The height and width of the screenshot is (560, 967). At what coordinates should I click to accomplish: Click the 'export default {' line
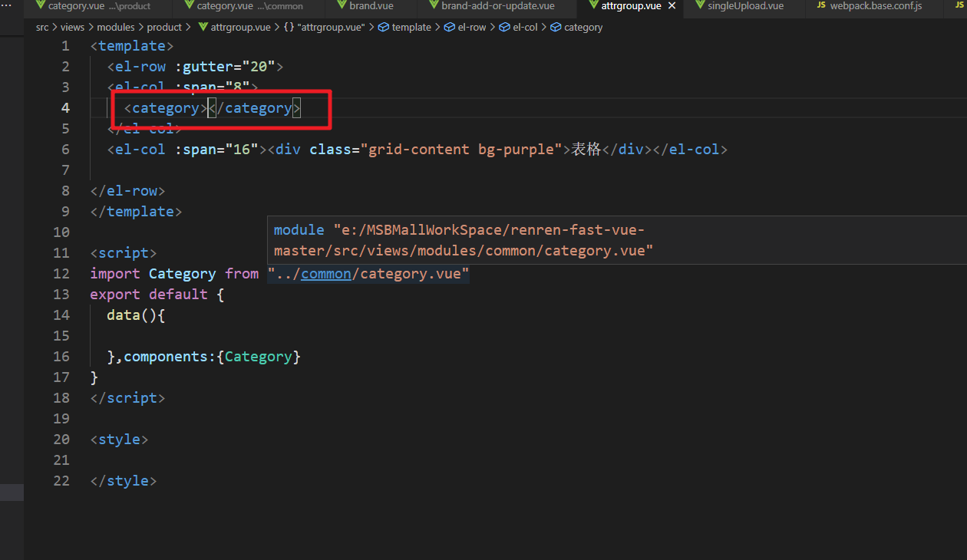click(157, 295)
